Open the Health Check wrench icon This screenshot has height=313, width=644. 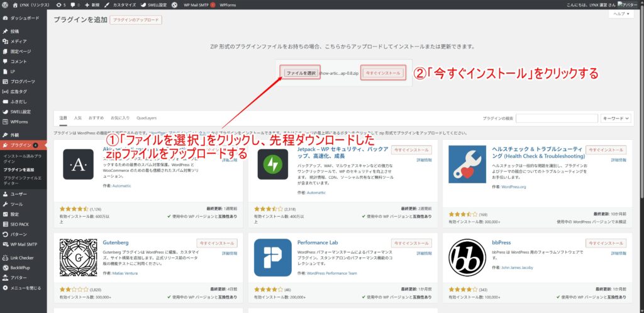tap(467, 164)
